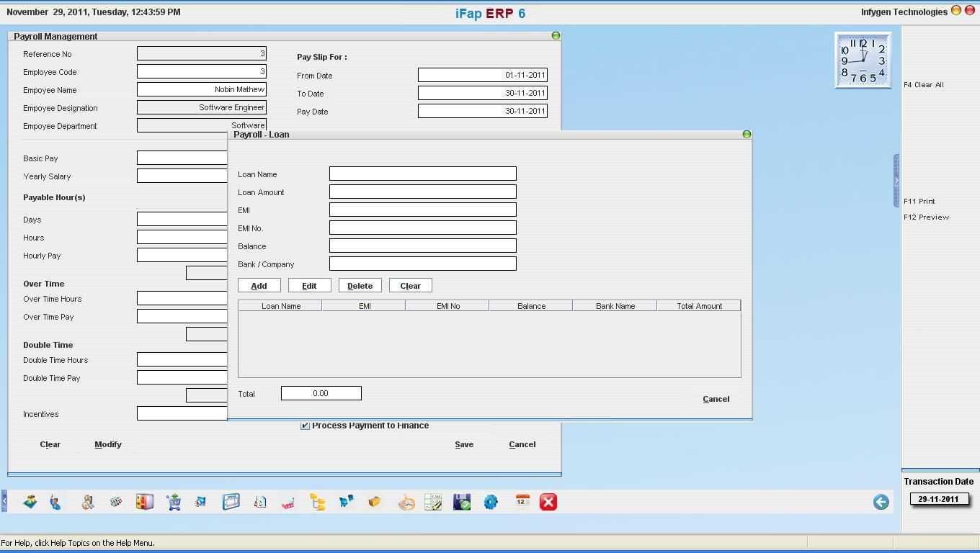
Task: Click the shopping cart icon in toolbar
Action: pyautogui.click(x=174, y=502)
